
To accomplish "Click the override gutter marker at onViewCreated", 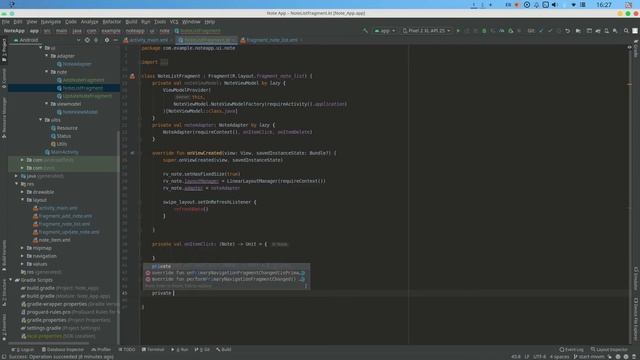I will click(132, 153).
